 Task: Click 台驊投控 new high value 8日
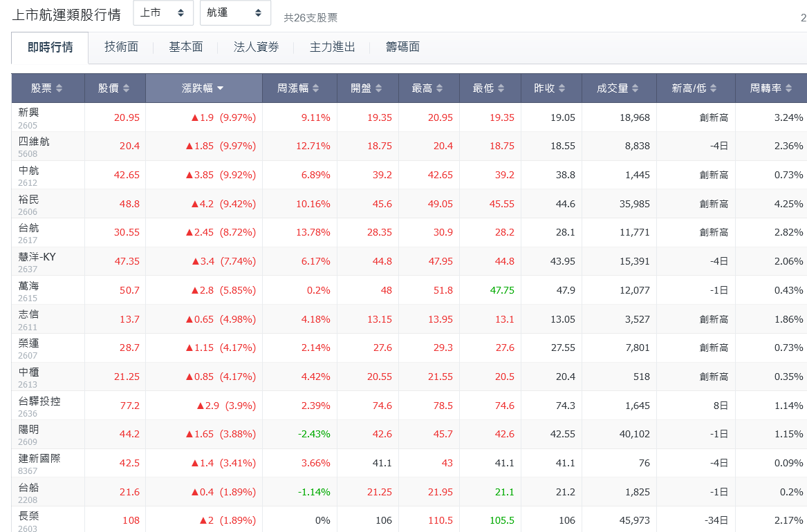[721, 406]
